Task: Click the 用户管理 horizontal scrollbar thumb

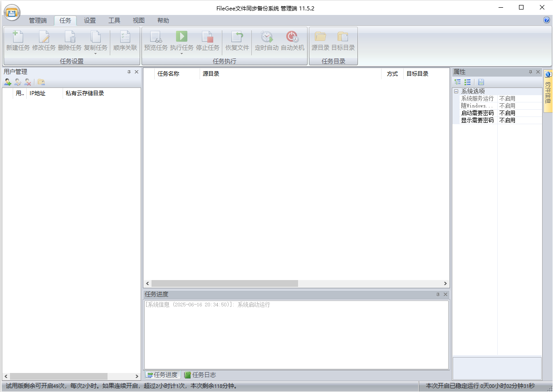Action: click(59, 376)
